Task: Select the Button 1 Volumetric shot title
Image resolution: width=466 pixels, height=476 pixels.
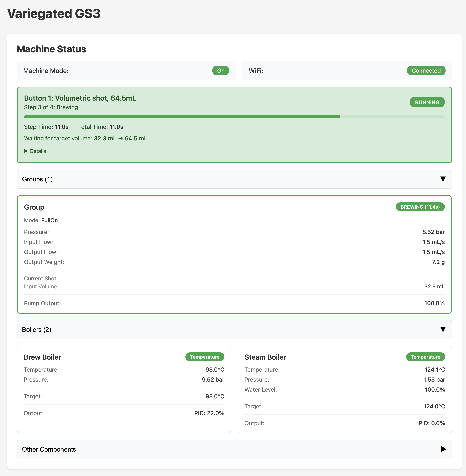Action: (x=80, y=98)
